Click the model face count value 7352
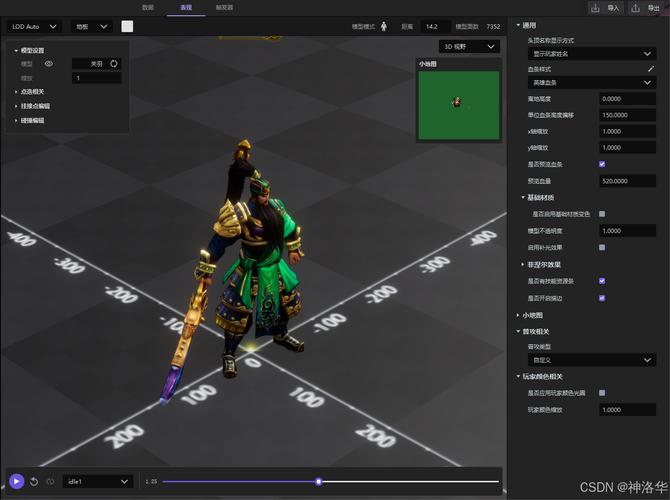The height and width of the screenshot is (500, 670). click(493, 26)
